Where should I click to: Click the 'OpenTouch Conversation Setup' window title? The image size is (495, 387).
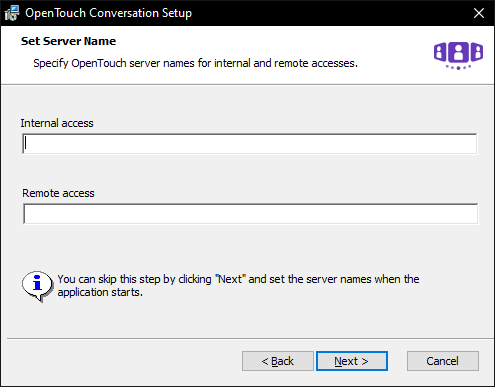pyautogui.click(x=109, y=13)
